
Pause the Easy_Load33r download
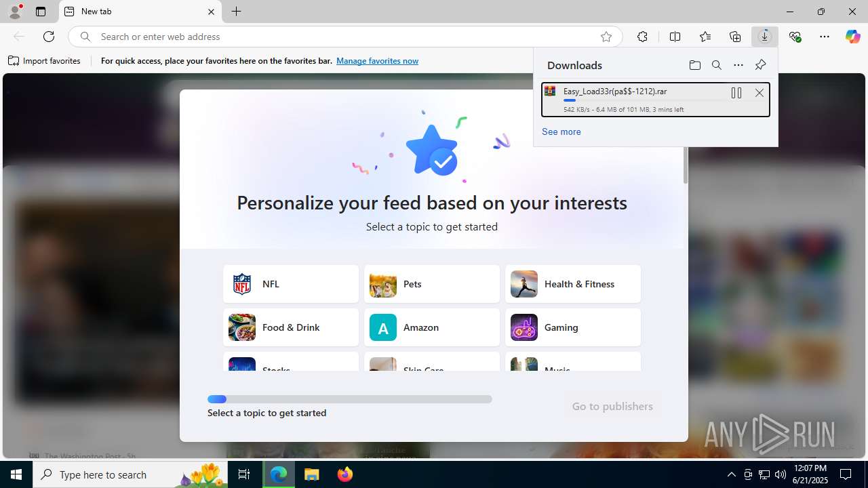pos(736,93)
